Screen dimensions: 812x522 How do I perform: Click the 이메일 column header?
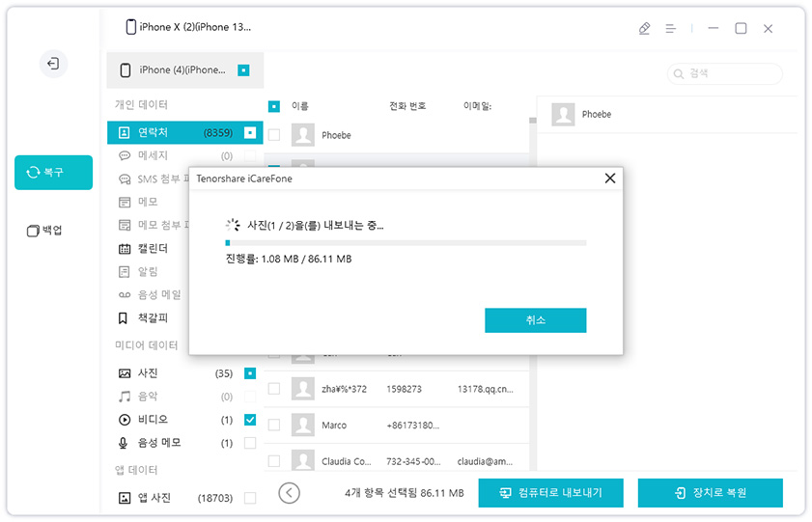tap(478, 106)
